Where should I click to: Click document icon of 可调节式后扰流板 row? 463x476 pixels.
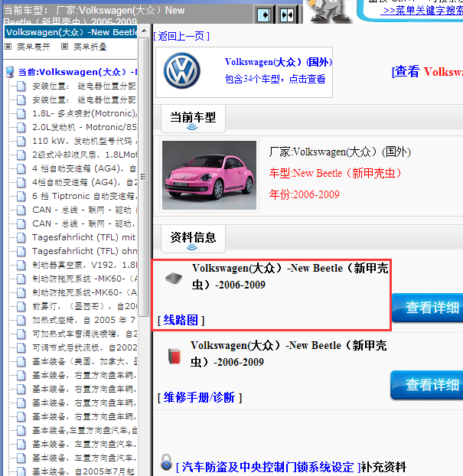pyautogui.click(x=21, y=347)
